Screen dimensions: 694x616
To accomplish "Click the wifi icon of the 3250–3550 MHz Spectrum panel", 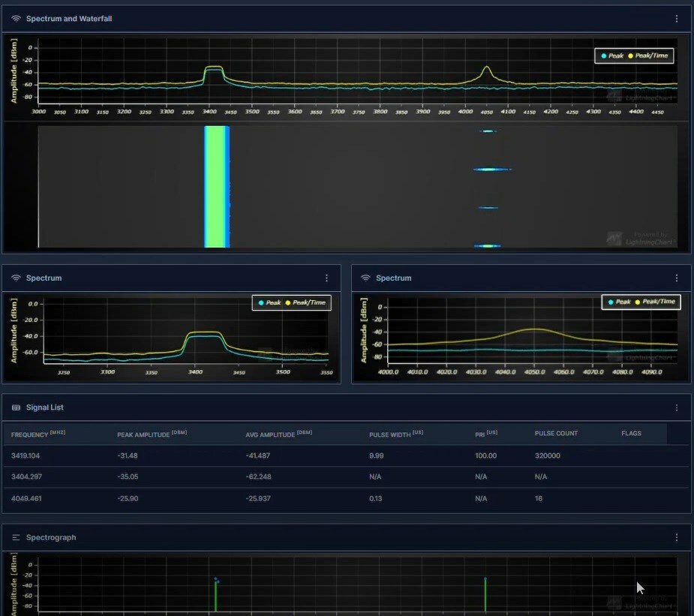I will (x=16, y=278).
